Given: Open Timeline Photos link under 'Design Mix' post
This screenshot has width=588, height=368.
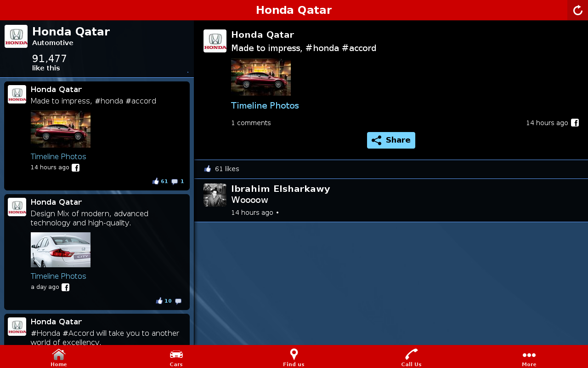Looking at the screenshot, I should (x=58, y=276).
